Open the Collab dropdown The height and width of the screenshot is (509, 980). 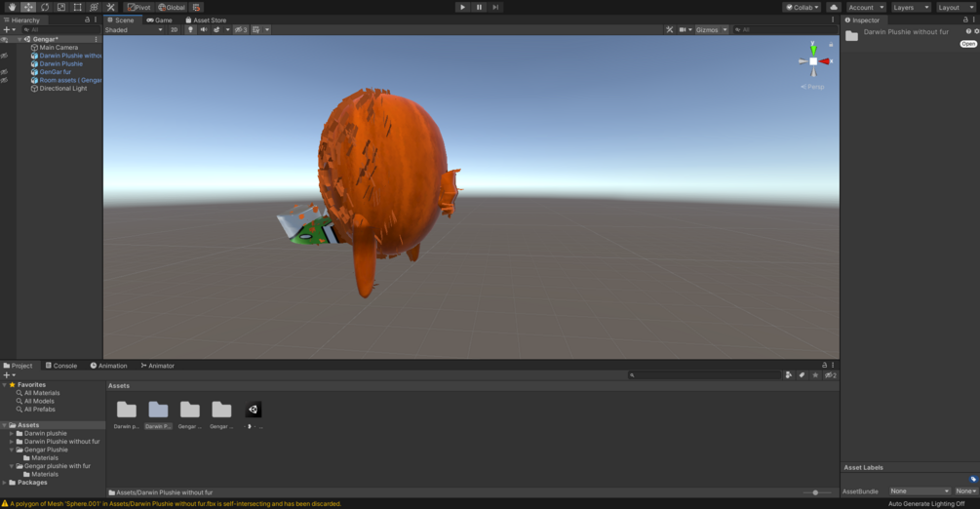tap(802, 7)
